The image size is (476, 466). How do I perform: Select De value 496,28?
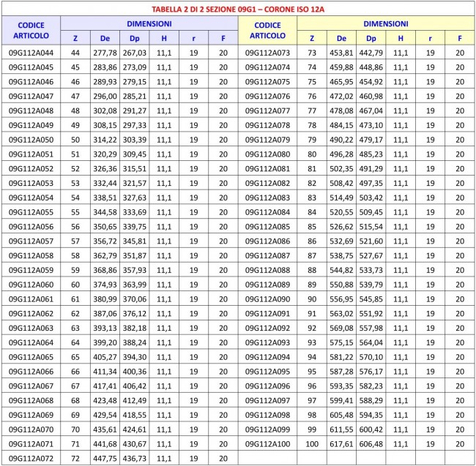341,154
